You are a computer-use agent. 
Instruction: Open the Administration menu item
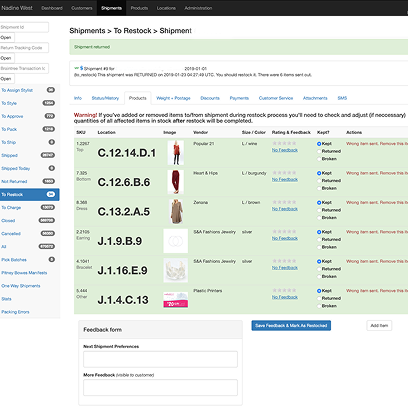[198, 8]
